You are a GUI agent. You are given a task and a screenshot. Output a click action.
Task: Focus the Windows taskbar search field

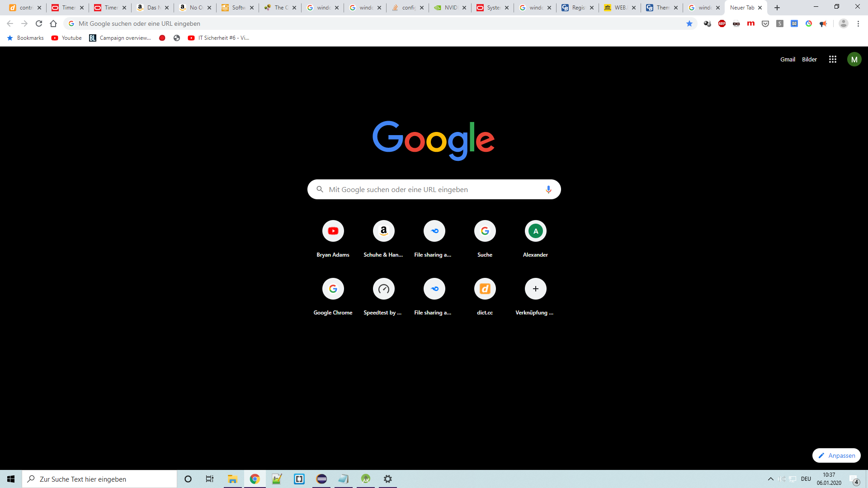99,479
